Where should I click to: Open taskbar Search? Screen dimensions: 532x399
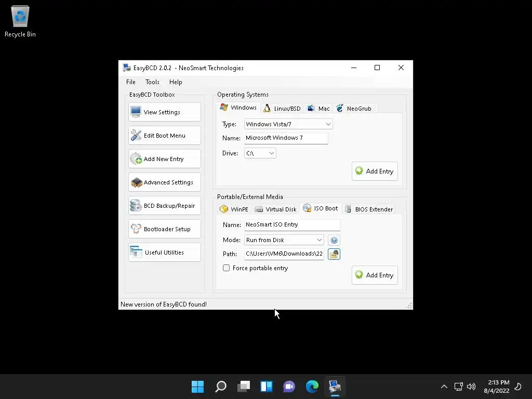click(221, 387)
